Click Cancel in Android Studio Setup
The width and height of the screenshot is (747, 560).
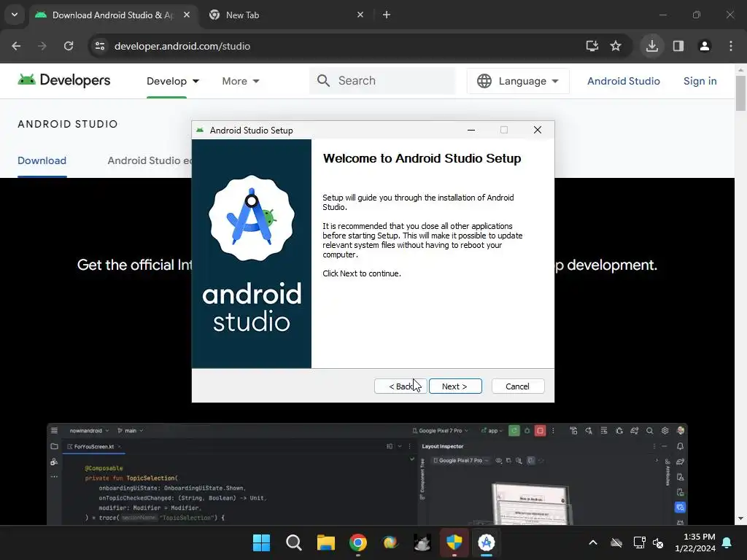pos(517,386)
